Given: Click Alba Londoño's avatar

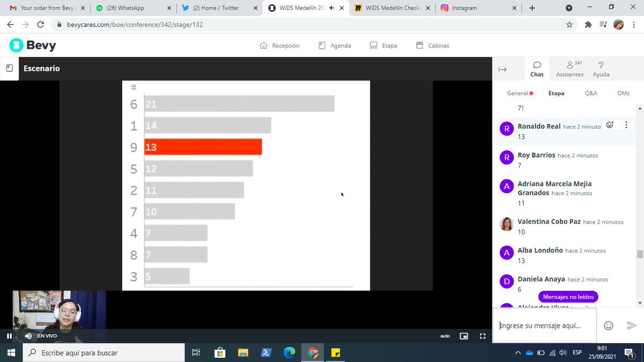Looking at the screenshot, I should pos(507,253).
